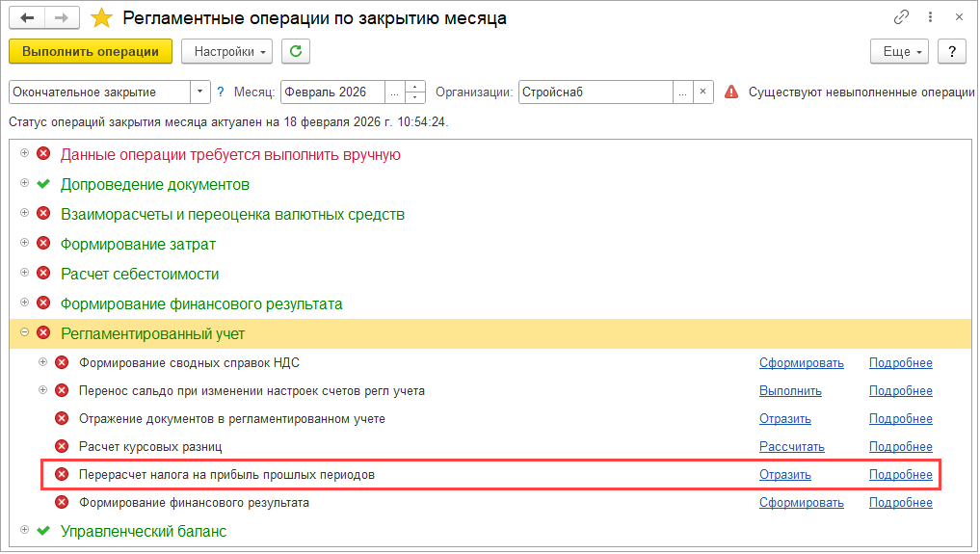
Task: Open the Настройки dropdown menu
Action: click(227, 51)
